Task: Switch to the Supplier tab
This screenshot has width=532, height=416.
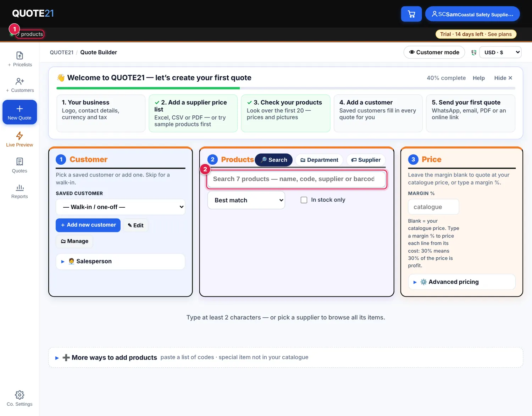Action: click(366, 160)
